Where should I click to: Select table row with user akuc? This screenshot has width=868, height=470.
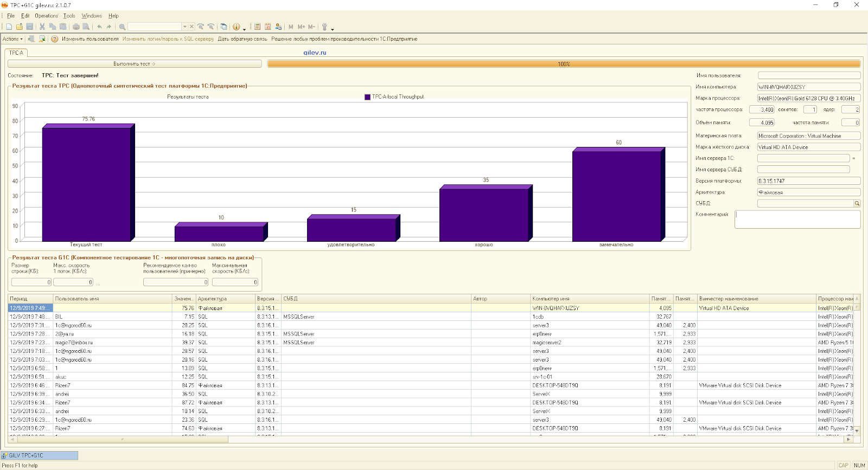tap(431, 377)
